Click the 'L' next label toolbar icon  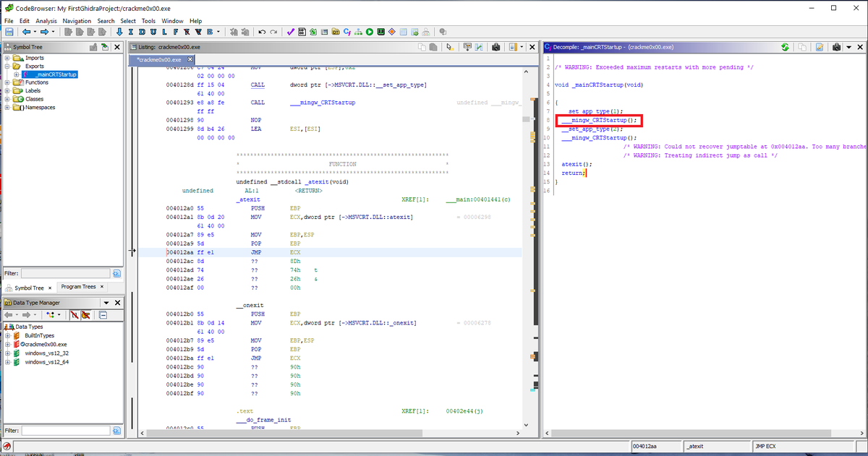pos(164,32)
